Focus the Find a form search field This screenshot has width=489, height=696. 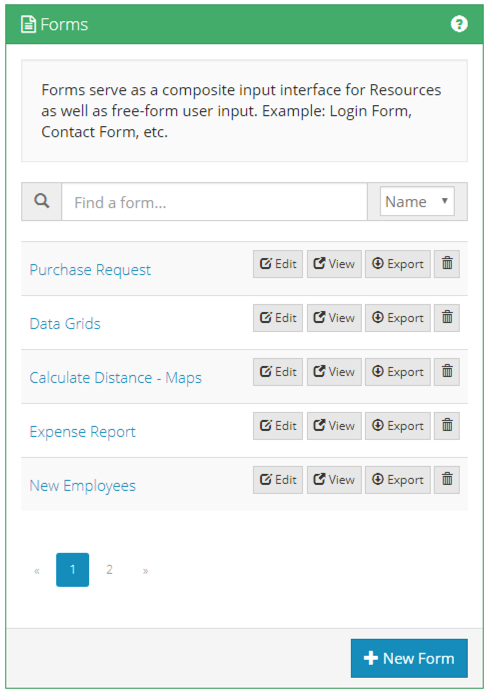[x=214, y=202]
